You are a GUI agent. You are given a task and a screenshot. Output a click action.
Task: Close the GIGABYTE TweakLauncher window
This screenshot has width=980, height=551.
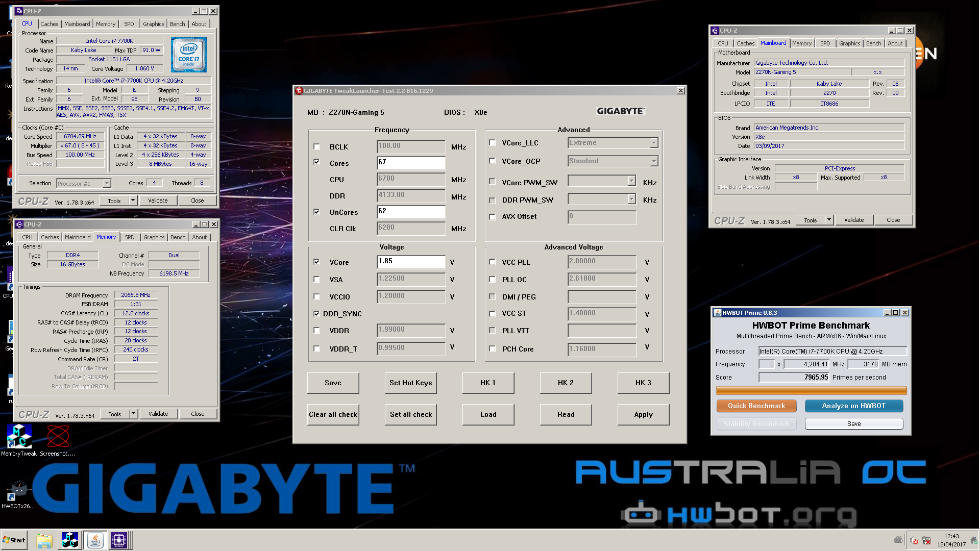click(x=680, y=91)
